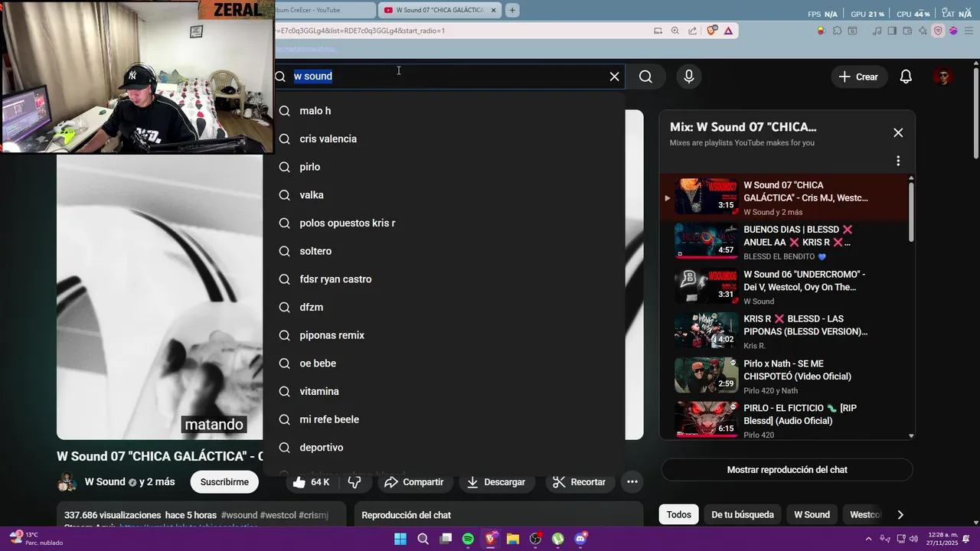Play 'PIRLO - EL FICTICIO' thumbnail
Image resolution: width=980 pixels, height=551 pixels.
[x=706, y=419]
